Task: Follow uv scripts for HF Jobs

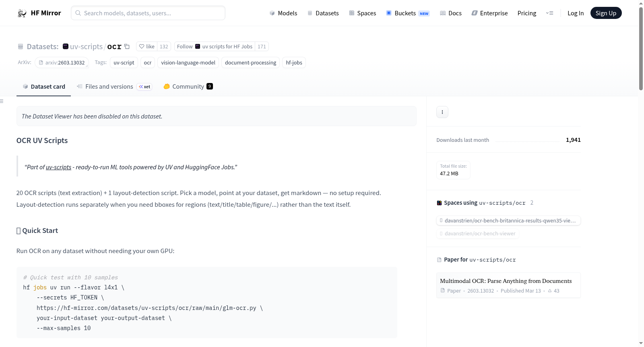Action: point(215,46)
